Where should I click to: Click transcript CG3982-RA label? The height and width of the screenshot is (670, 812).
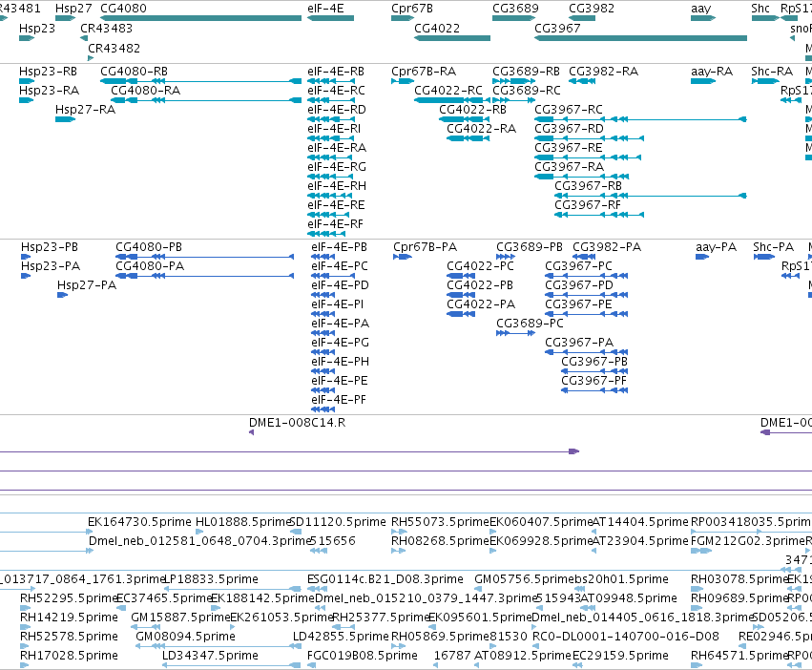click(x=603, y=71)
